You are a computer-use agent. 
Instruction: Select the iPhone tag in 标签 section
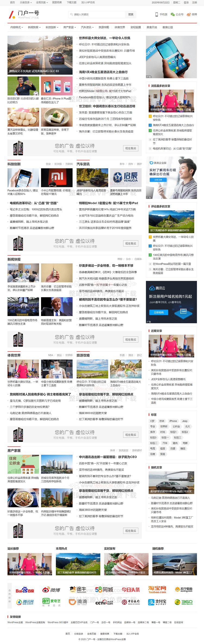[x=173, y=421]
